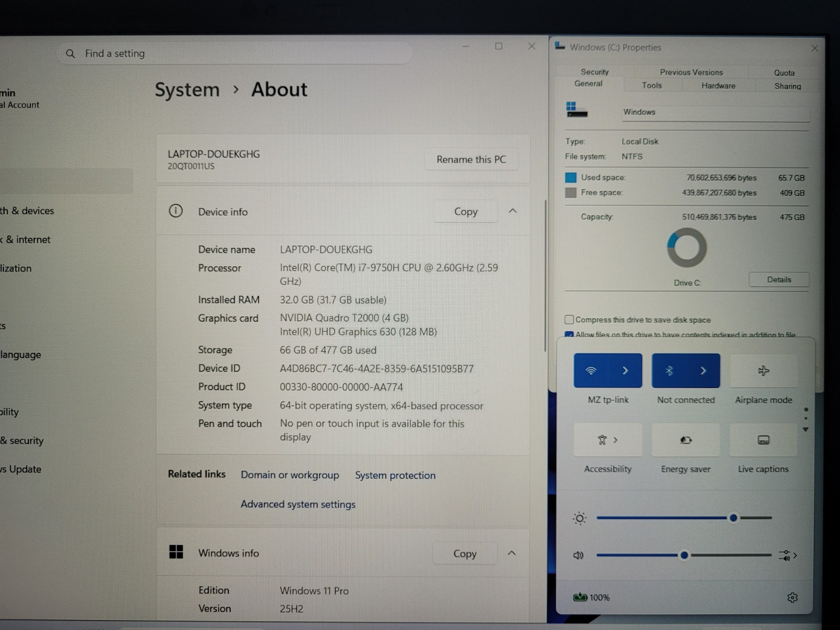This screenshot has width=840, height=630.
Task: Click the Settings page vertical scrollbar
Action: click(x=545, y=276)
